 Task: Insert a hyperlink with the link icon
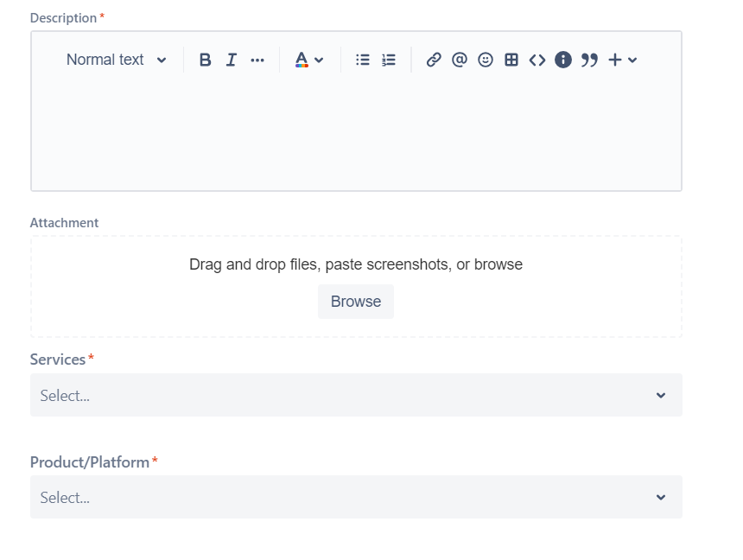[x=434, y=60]
